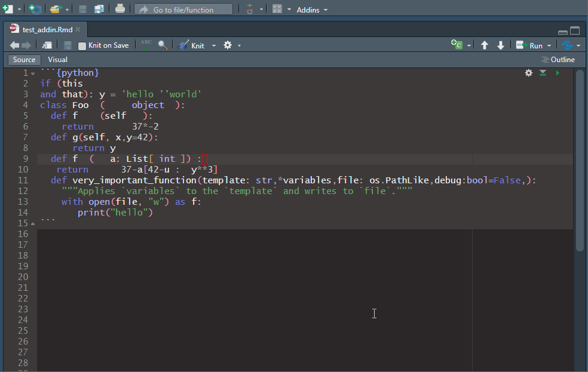Run all chunks above this chunk
Viewport: 588px width, 372px height.
point(543,73)
